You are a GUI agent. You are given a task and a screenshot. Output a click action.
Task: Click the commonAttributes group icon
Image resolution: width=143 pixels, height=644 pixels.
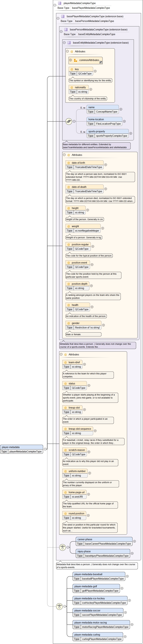click(x=76, y=60)
